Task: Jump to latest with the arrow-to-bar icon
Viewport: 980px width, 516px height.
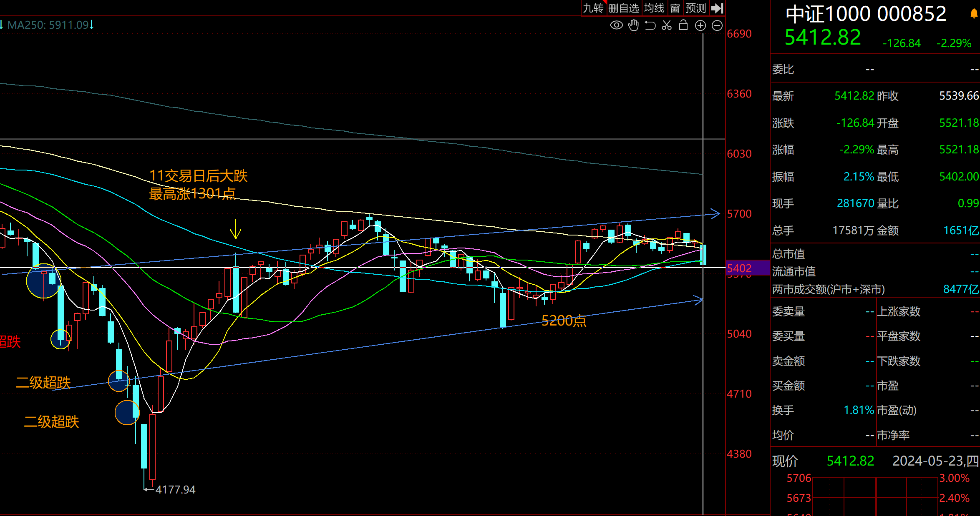Action: point(717,8)
